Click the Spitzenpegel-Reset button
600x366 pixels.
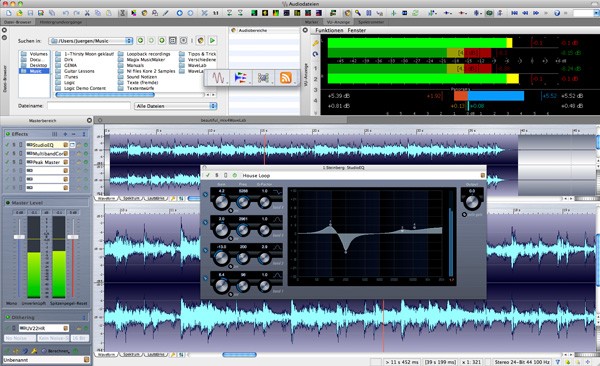68,303
